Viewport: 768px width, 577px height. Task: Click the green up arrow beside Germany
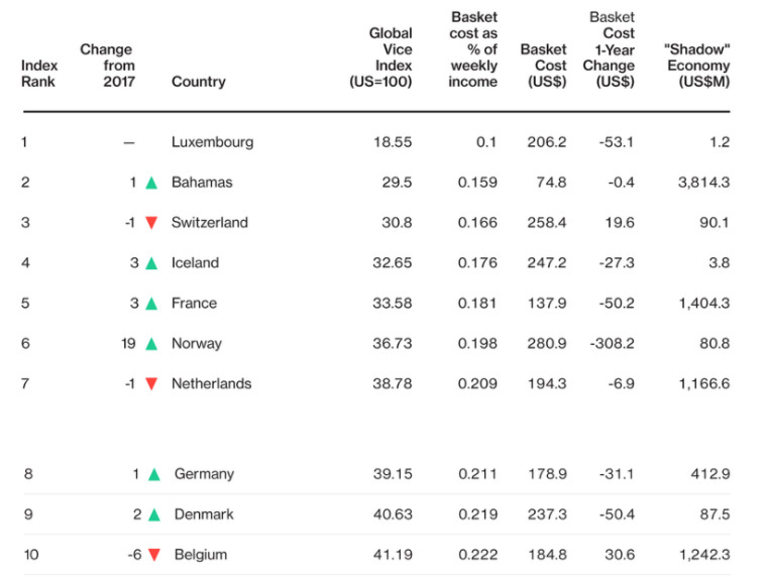[x=153, y=474]
